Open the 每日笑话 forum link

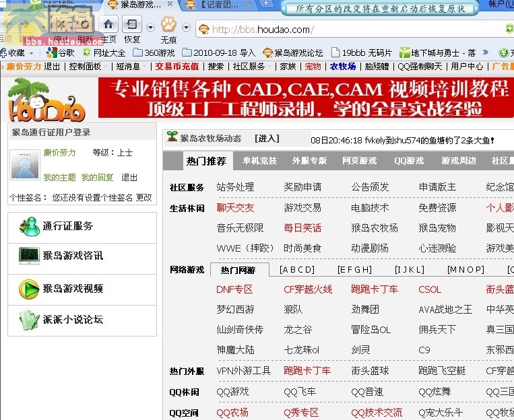click(302, 228)
